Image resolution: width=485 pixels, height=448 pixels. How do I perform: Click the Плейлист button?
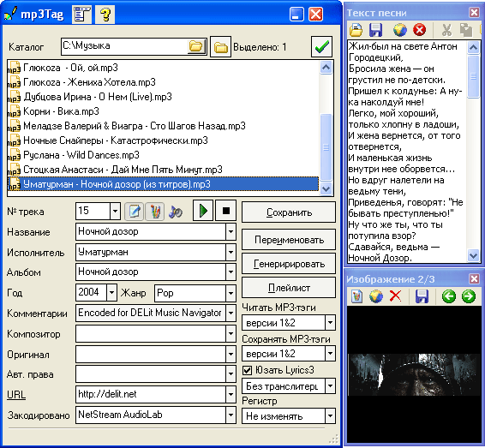pos(289,288)
